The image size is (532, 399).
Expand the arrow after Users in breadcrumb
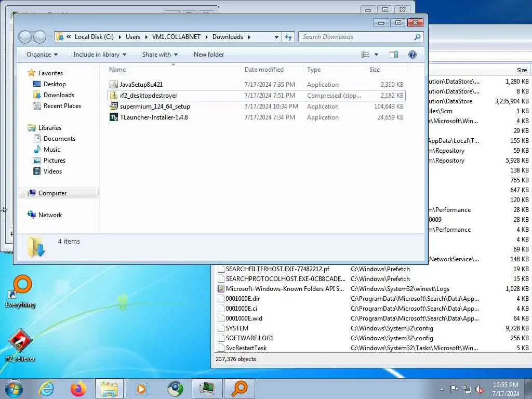click(x=146, y=37)
